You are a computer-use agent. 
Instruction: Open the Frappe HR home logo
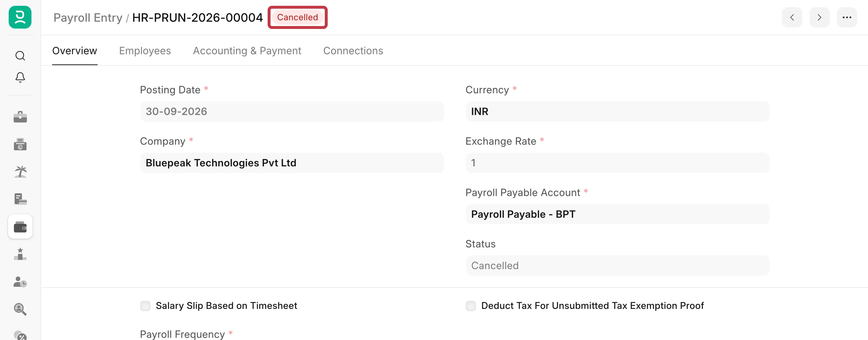pos(20,17)
